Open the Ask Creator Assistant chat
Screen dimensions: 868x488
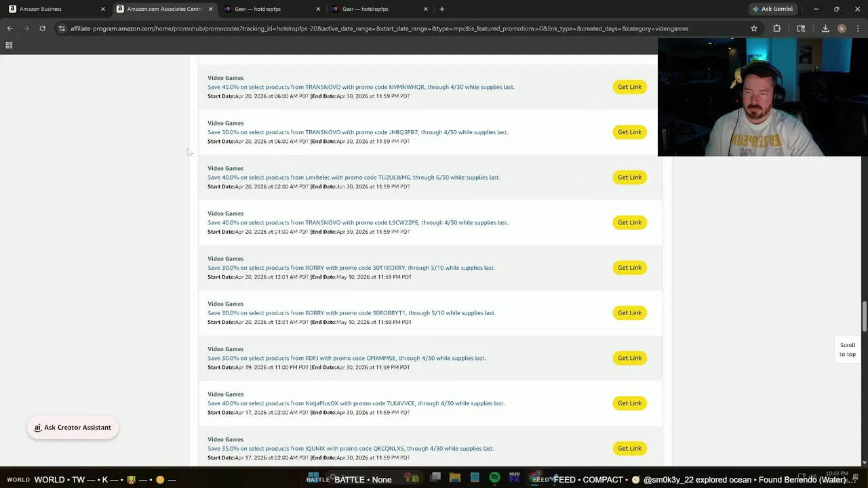click(x=73, y=428)
